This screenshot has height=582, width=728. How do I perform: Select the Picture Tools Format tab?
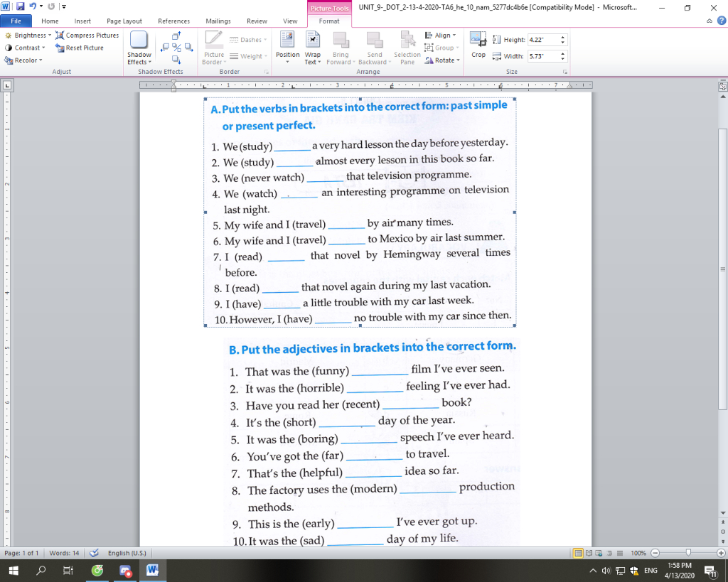coord(329,21)
